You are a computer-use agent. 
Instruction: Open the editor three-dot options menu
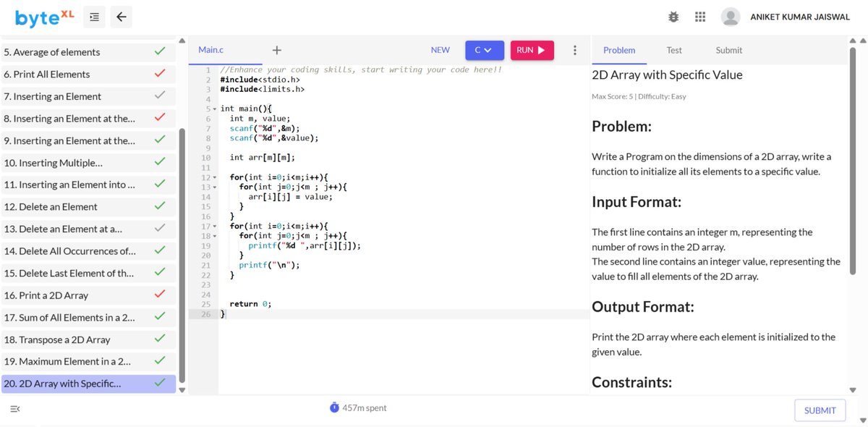pos(574,50)
